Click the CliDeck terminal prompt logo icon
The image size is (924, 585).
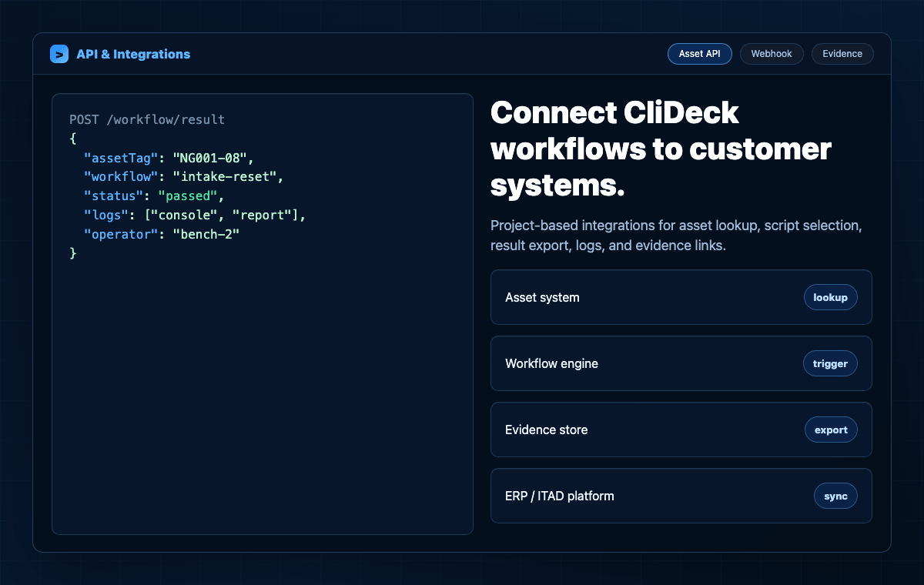59,54
